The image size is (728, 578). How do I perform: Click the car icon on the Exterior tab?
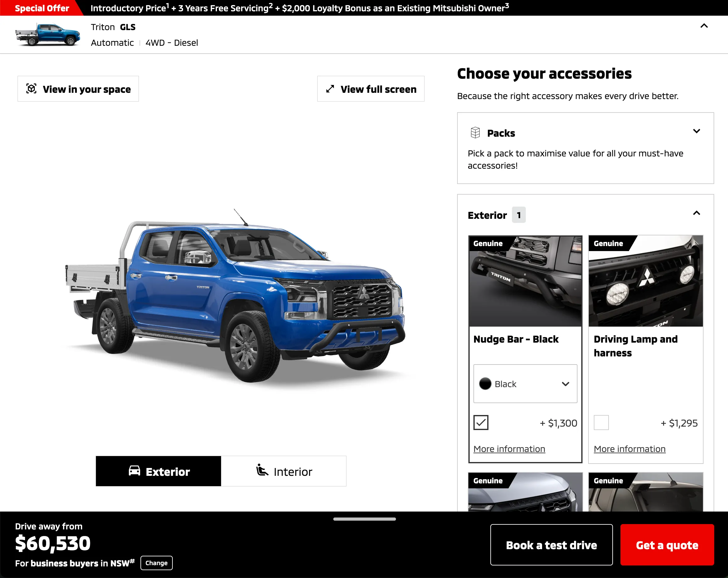pos(135,470)
